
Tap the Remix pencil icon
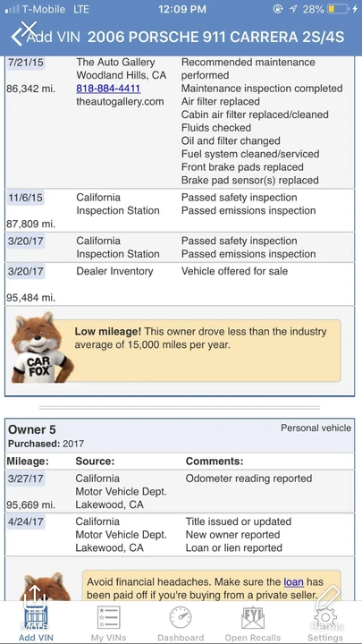[329, 597]
